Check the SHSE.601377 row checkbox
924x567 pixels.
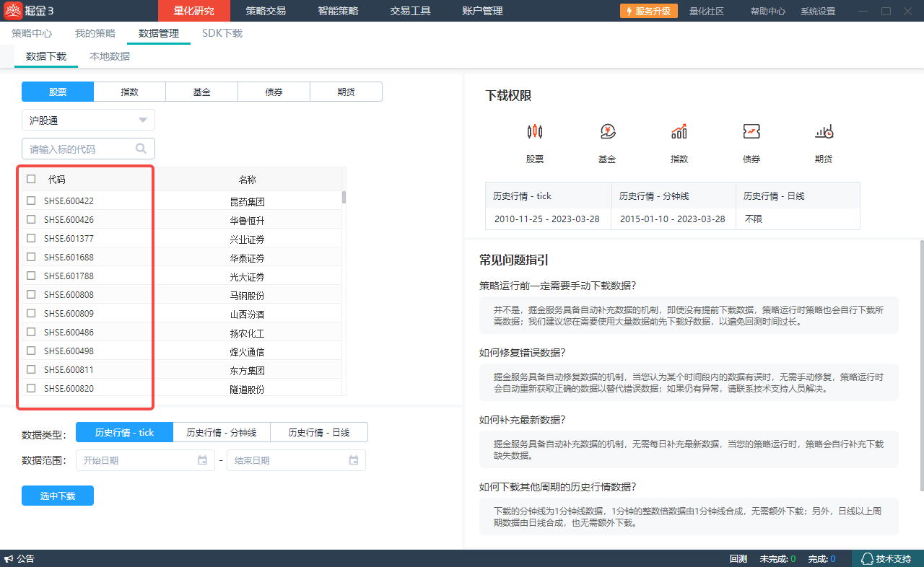coord(31,238)
